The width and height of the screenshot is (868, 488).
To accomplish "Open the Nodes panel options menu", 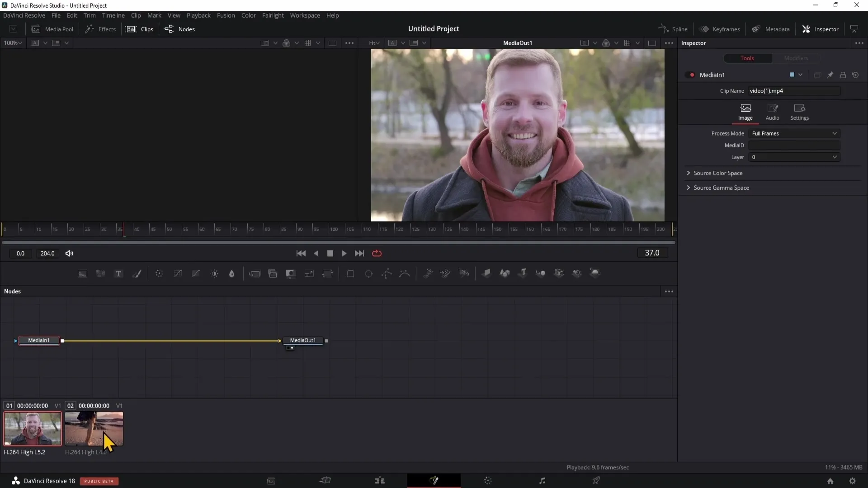I will point(669,291).
